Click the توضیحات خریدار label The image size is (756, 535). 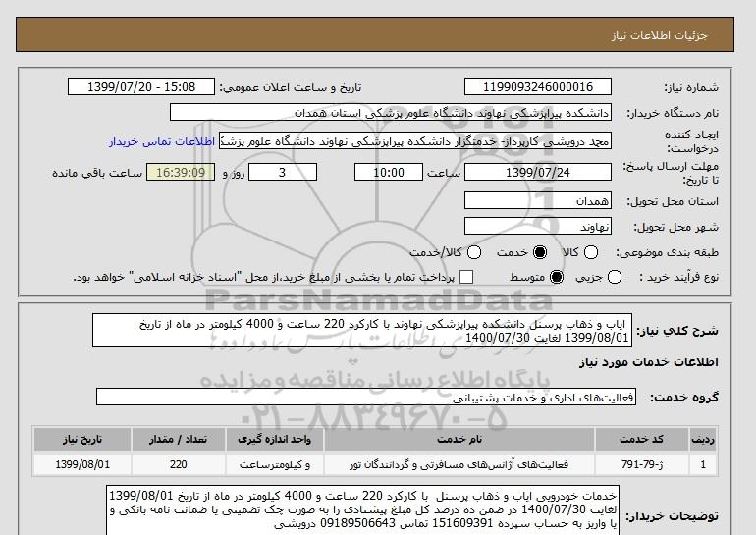click(x=673, y=516)
